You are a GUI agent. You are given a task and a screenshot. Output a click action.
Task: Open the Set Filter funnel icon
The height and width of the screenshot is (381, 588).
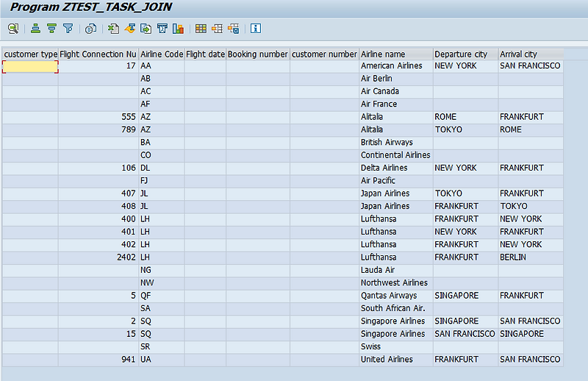[x=68, y=29]
